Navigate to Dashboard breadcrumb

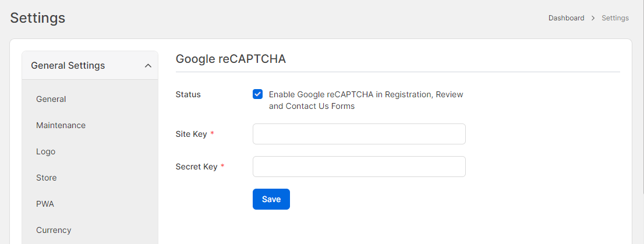pos(567,18)
